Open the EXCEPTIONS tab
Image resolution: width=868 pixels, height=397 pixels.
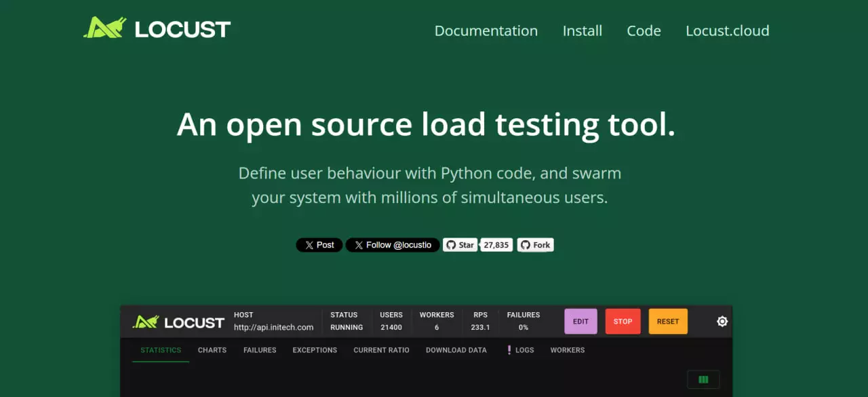pos(315,350)
